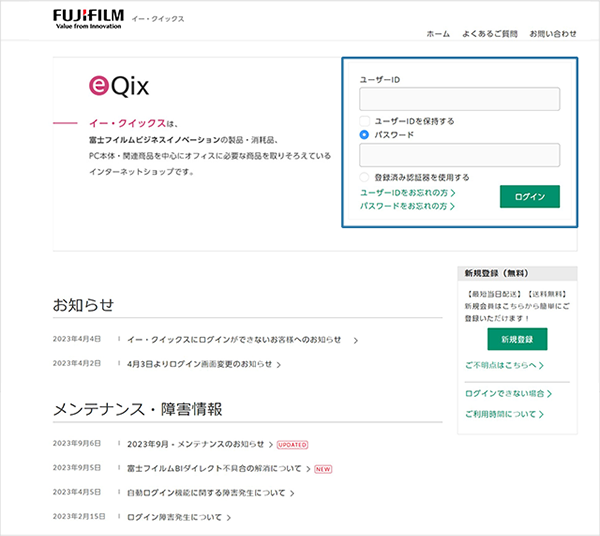Click the 新規登録（無料） panel header

pyautogui.click(x=517, y=274)
